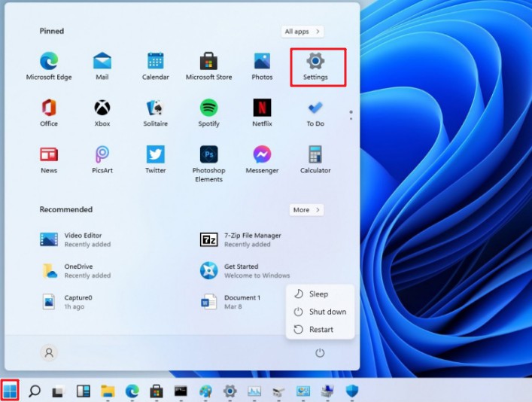The height and width of the screenshot is (402, 532).
Task: Go to next pinned apps page dots
Action: point(351,115)
